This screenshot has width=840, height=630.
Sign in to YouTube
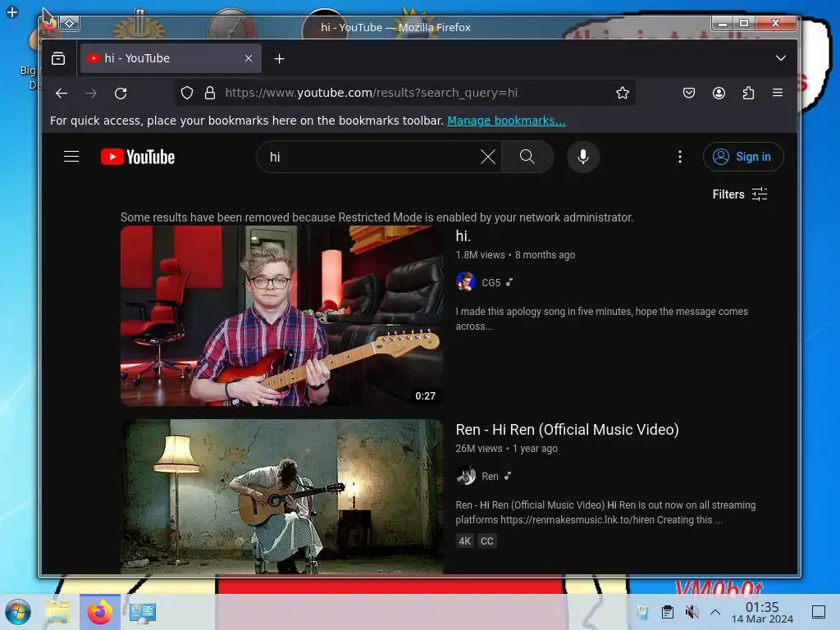pyautogui.click(x=743, y=157)
